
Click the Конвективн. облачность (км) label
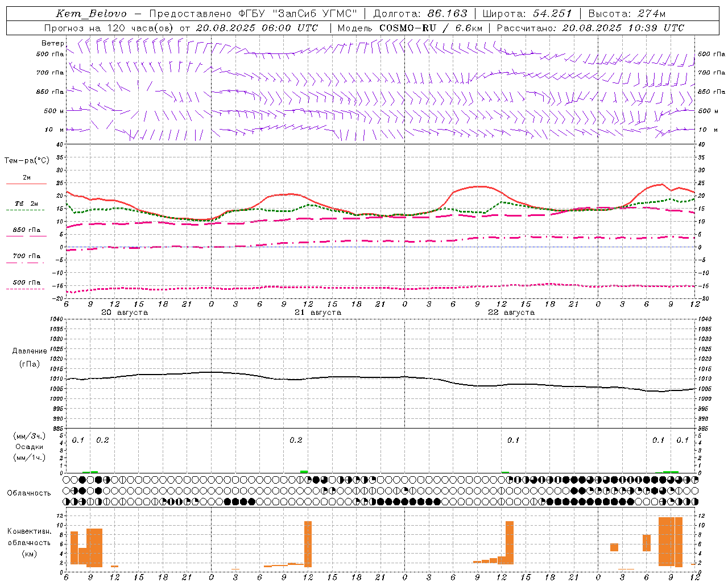[30, 543]
